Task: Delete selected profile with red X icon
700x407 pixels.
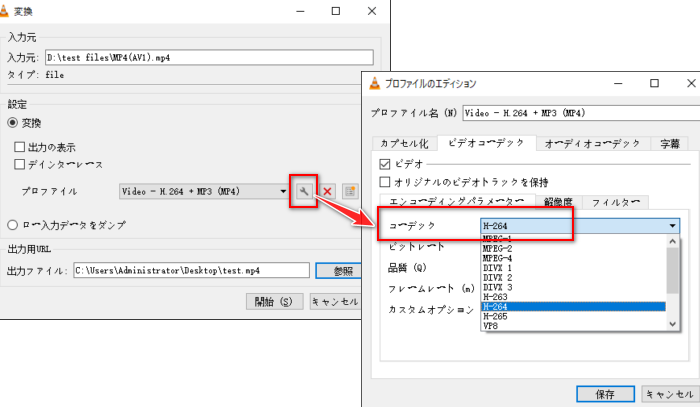Action: (x=327, y=191)
